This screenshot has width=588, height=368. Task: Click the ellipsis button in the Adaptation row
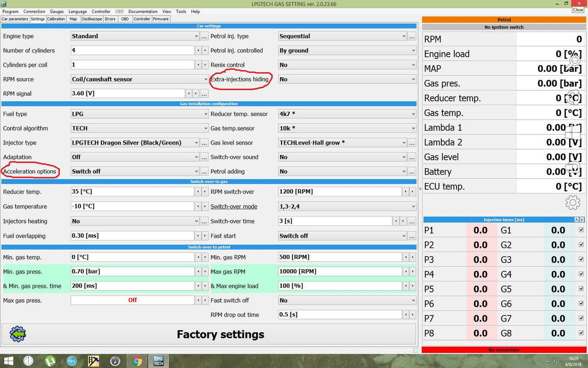click(204, 157)
